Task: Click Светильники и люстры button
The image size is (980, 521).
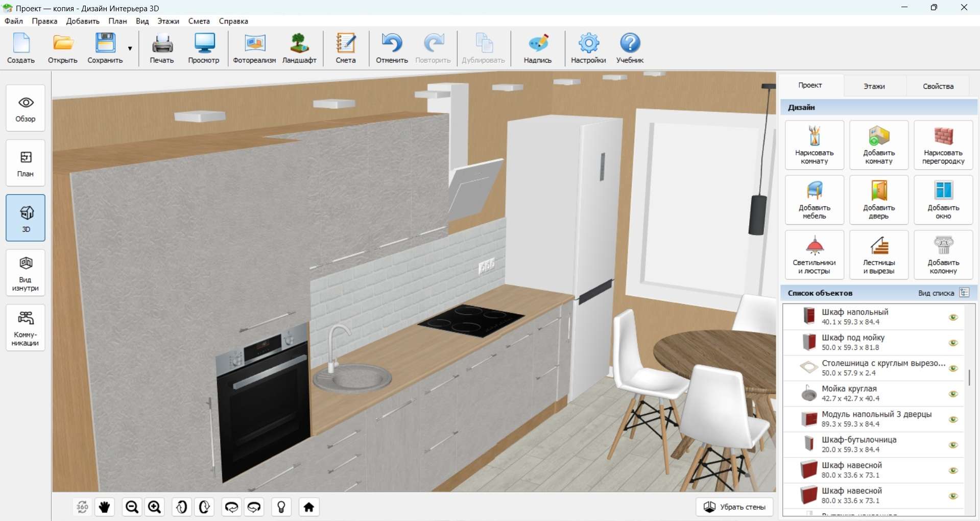Action: point(814,254)
